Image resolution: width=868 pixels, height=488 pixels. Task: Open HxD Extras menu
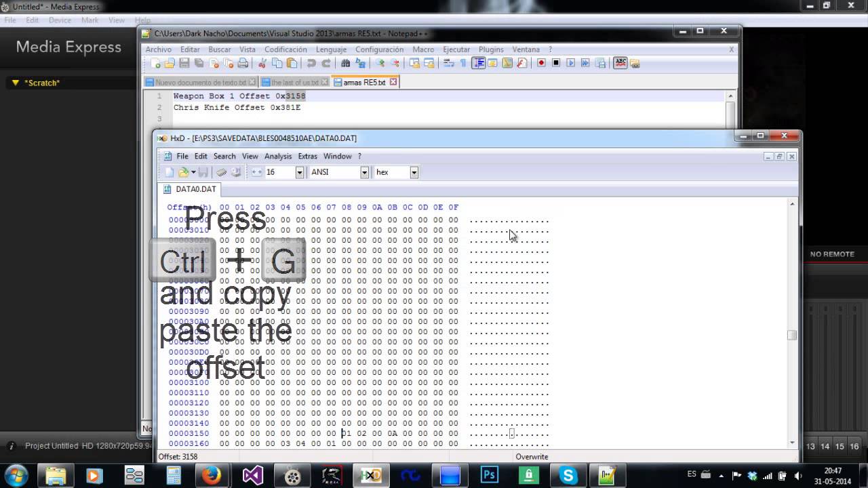coord(307,156)
